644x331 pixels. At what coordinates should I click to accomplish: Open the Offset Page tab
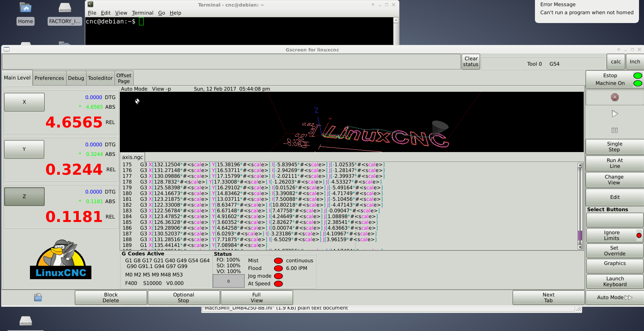coord(124,78)
